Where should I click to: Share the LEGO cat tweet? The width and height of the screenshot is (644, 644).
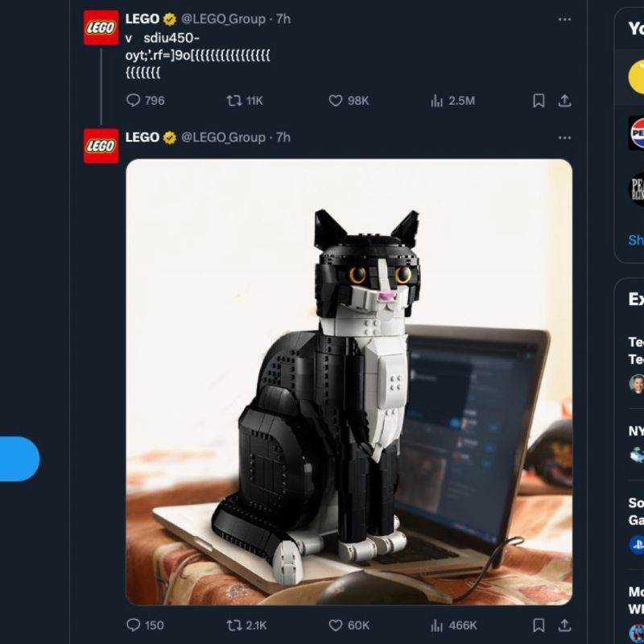coord(565,625)
